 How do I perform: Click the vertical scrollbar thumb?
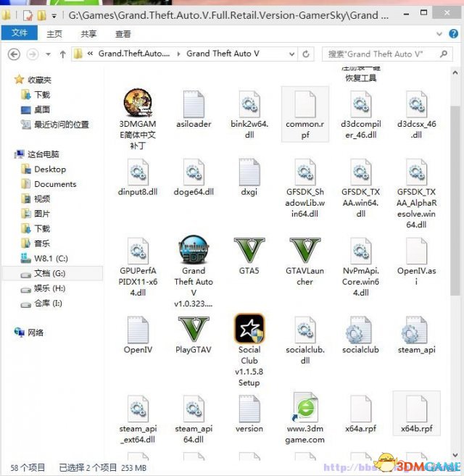point(455,201)
